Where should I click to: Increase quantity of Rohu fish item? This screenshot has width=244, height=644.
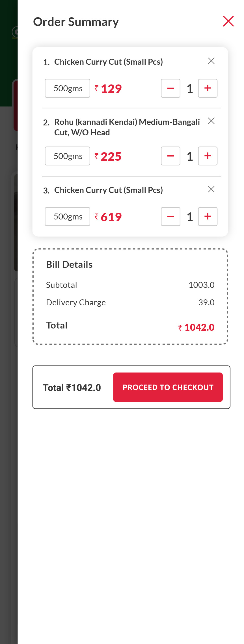[208, 156]
